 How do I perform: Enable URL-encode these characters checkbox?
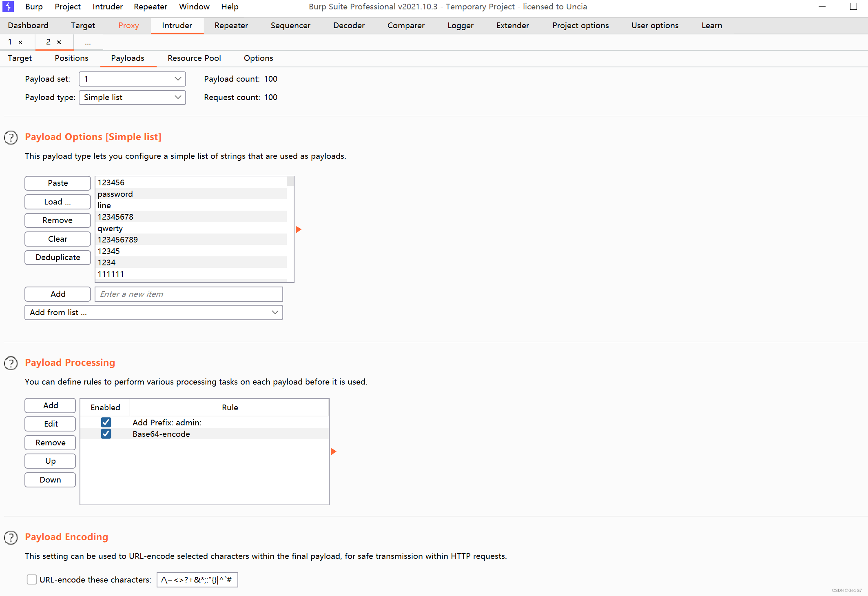click(32, 579)
